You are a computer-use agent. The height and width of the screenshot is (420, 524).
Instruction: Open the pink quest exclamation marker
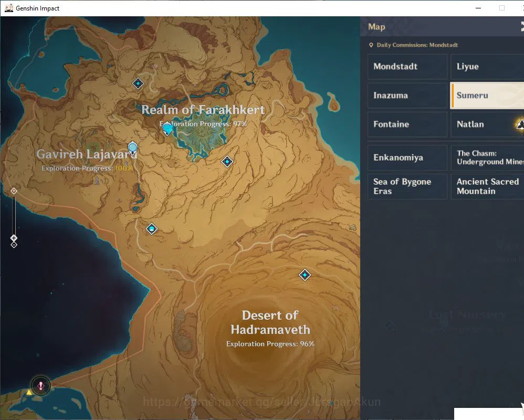coord(41,386)
